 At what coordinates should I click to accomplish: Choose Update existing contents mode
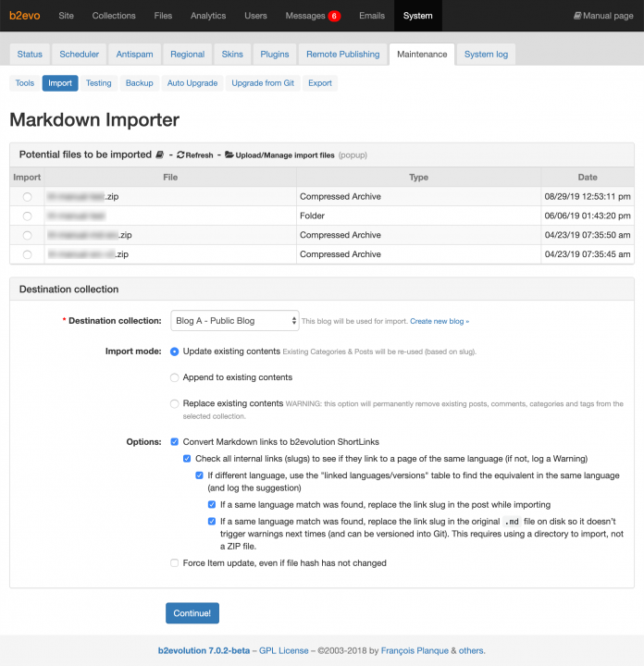[x=174, y=351]
